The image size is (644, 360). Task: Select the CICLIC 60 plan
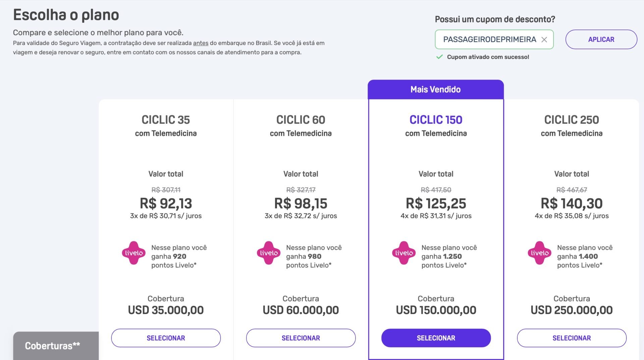click(301, 338)
